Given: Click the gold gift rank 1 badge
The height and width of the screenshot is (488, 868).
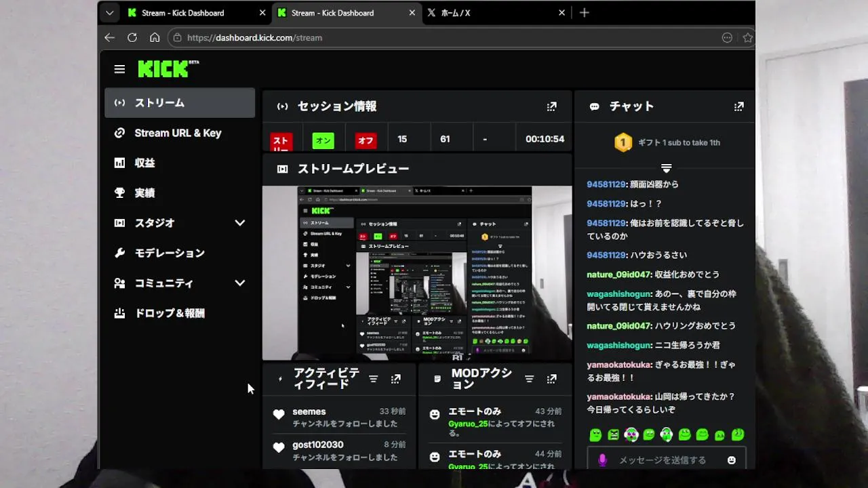Looking at the screenshot, I should [x=623, y=142].
